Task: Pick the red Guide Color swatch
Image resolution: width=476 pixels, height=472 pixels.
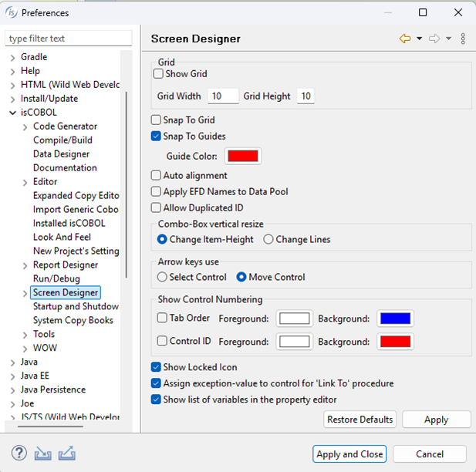Action: coord(243,156)
